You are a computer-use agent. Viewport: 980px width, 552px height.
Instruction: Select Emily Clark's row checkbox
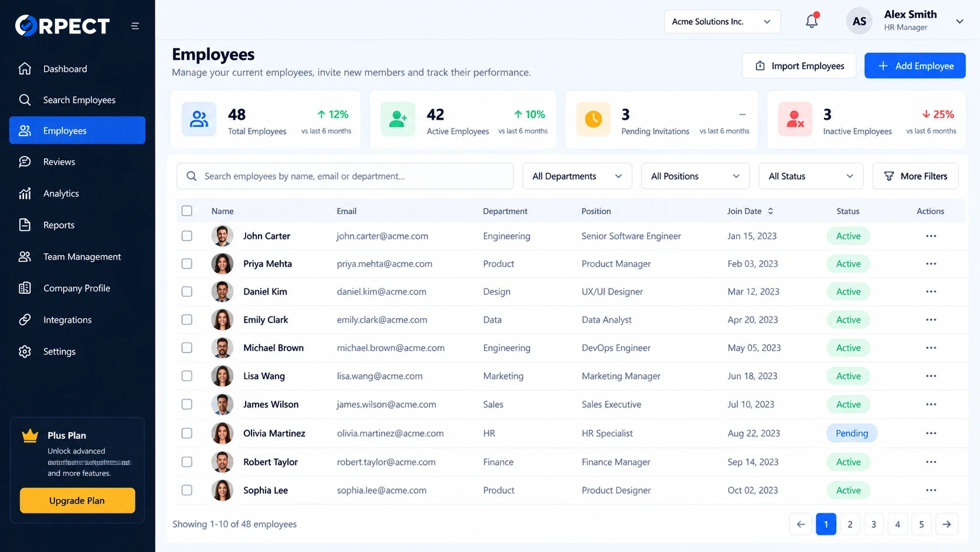pos(187,320)
